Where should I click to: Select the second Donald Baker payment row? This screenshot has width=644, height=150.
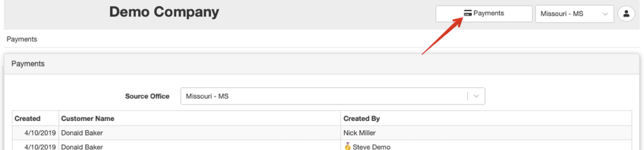(x=322, y=145)
